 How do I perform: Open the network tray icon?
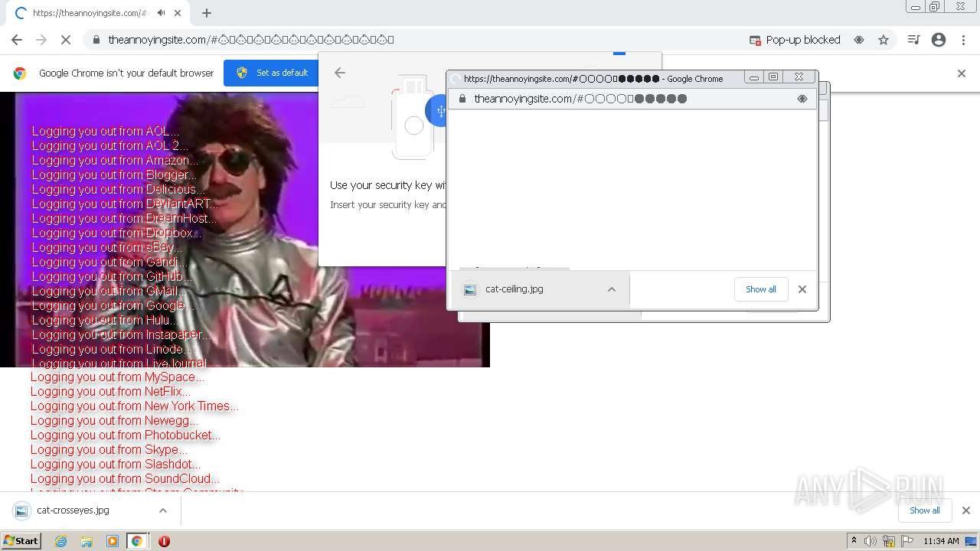point(889,541)
